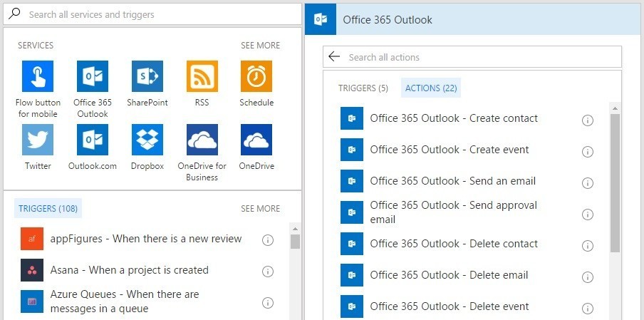Viewport: 644px width, 320px height.
Task: Click the Asana trigger icon
Action: tap(32, 270)
